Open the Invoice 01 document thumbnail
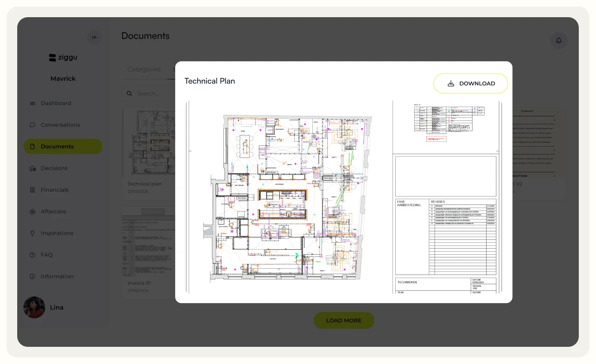 tap(149, 242)
